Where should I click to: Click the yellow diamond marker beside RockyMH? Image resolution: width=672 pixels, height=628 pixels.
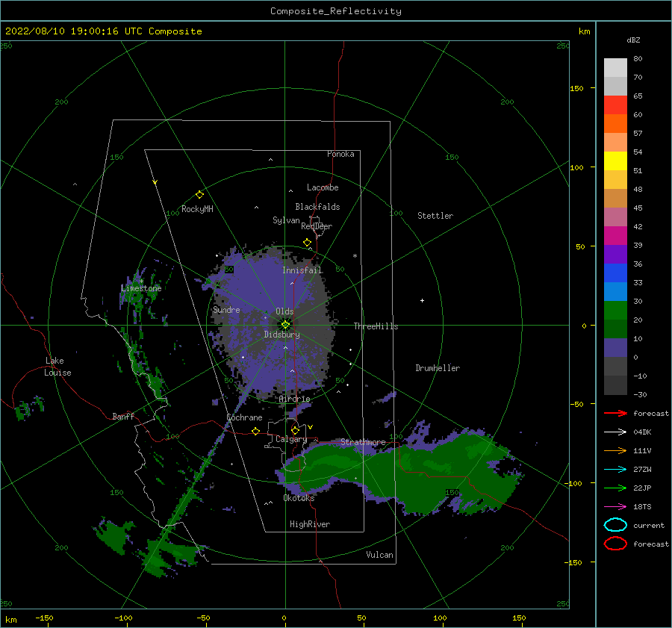pyautogui.click(x=199, y=195)
